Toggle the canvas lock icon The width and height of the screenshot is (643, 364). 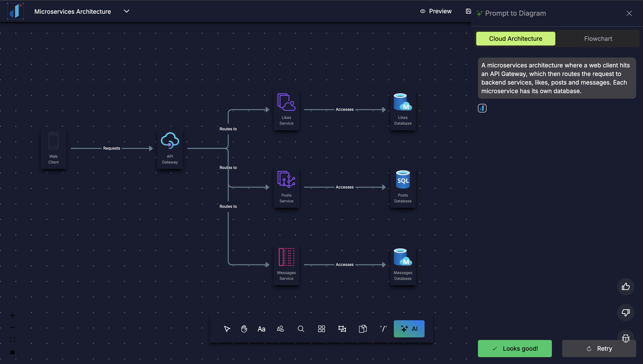pyautogui.click(x=12, y=352)
